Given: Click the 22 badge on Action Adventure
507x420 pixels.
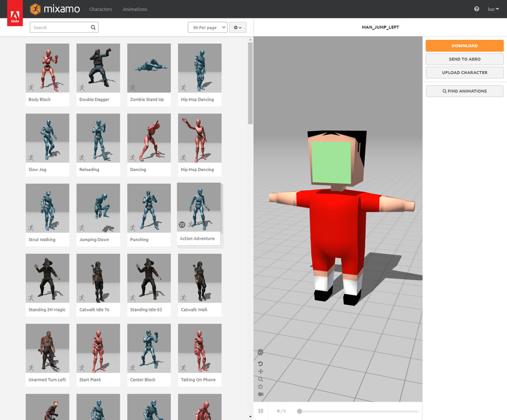Looking at the screenshot, I should [182, 225].
